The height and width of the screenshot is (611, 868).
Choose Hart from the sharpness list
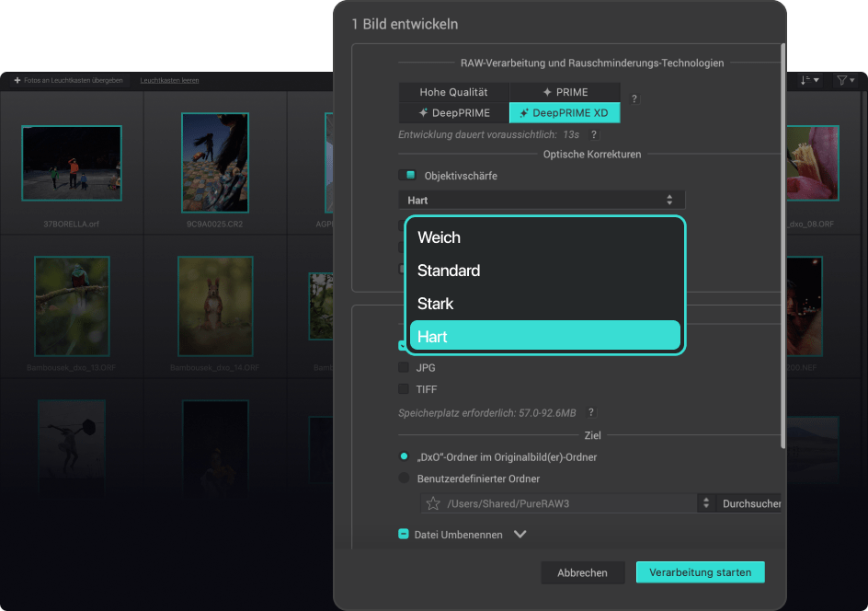pos(544,336)
